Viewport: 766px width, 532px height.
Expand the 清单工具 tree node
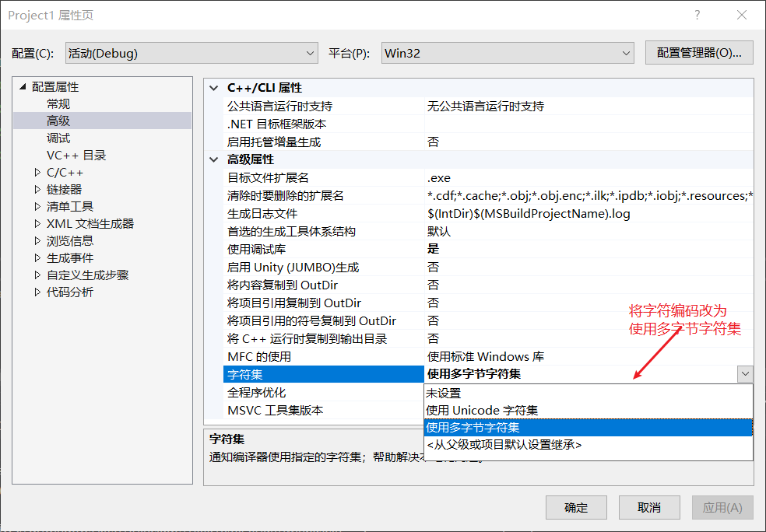pos(36,206)
